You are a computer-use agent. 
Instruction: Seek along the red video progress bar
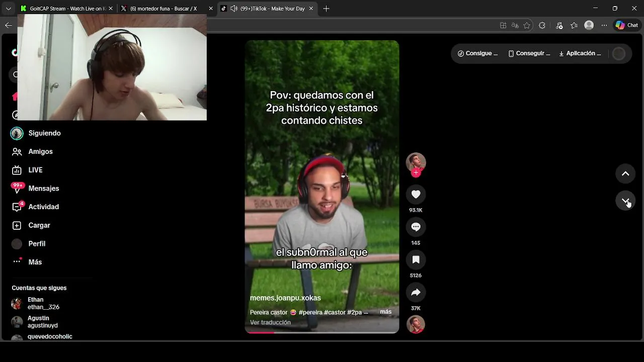tap(322, 332)
